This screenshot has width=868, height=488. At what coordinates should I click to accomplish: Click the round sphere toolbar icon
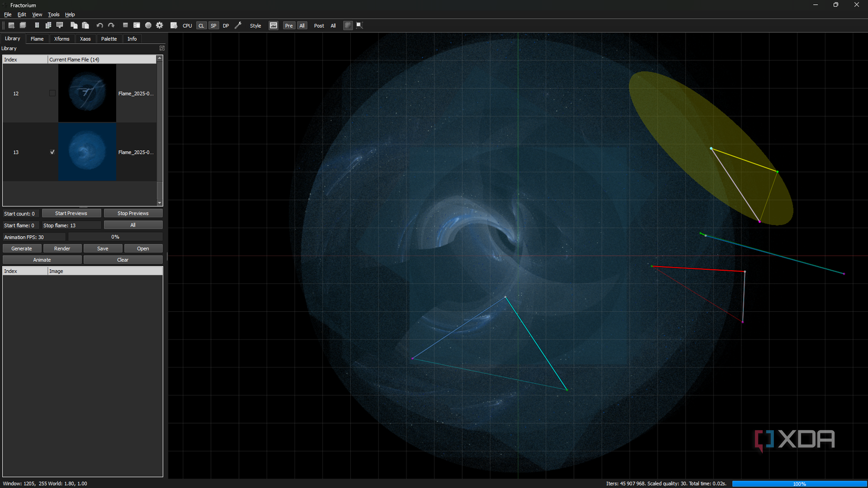(x=148, y=25)
